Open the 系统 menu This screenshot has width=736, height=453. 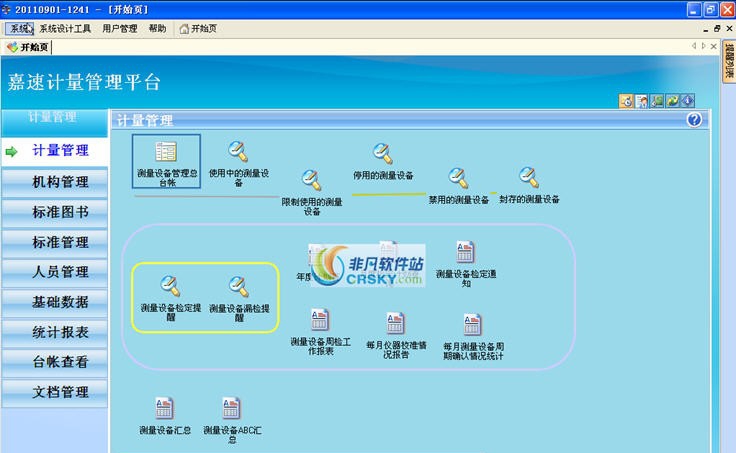pos(20,29)
